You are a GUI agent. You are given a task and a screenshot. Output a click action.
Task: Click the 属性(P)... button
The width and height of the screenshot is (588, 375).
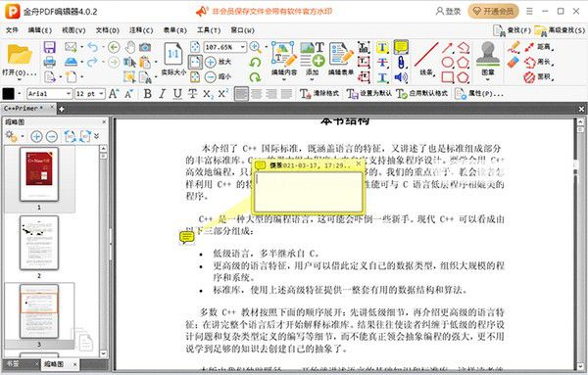[x=479, y=94]
